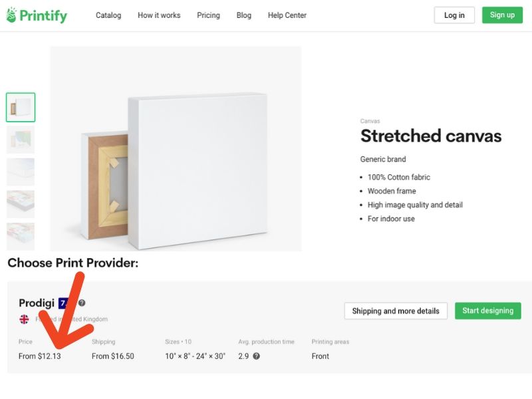
Task: Click help icon beside Prodigi name
Action: 82,303
